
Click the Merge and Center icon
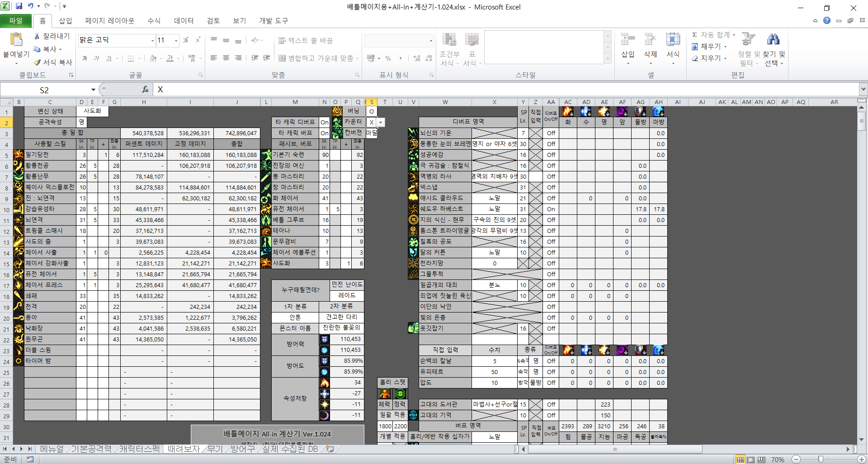coord(282,58)
